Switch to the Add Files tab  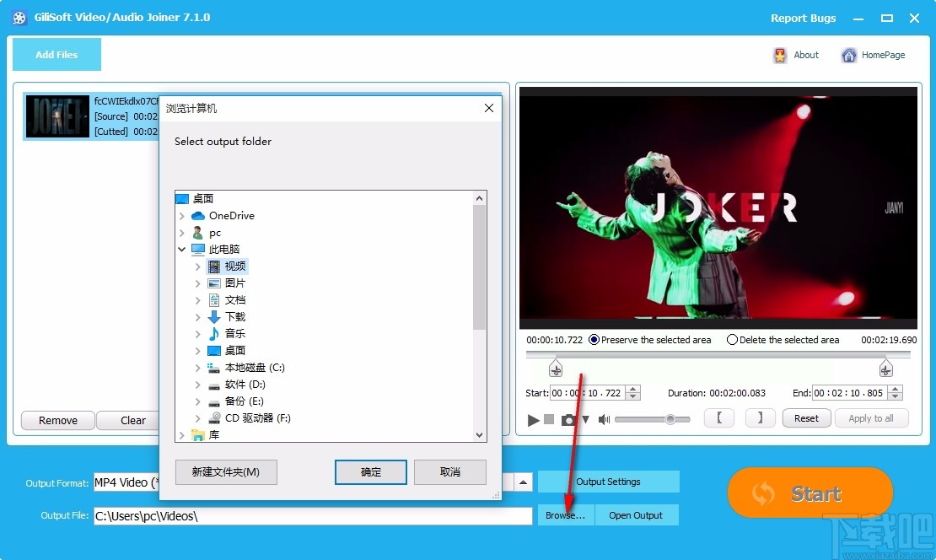tap(56, 54)
